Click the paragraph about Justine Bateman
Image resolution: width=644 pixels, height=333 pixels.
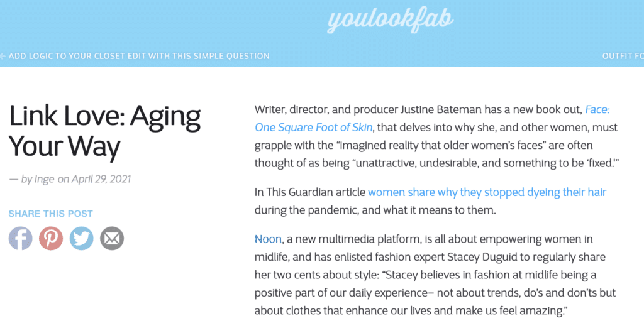(436, 136)
